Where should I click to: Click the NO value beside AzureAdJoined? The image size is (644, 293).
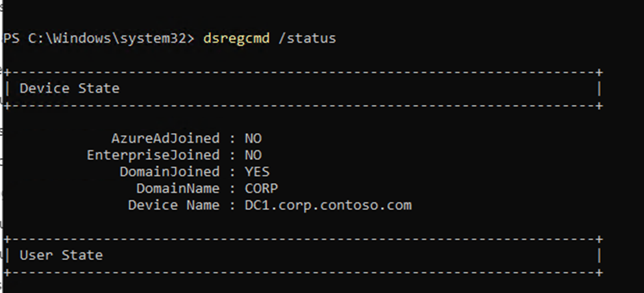[253, 139]
